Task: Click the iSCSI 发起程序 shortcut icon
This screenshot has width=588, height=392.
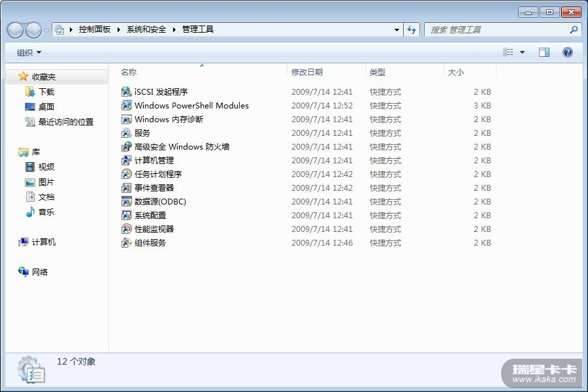Action: tap(126, 91)
